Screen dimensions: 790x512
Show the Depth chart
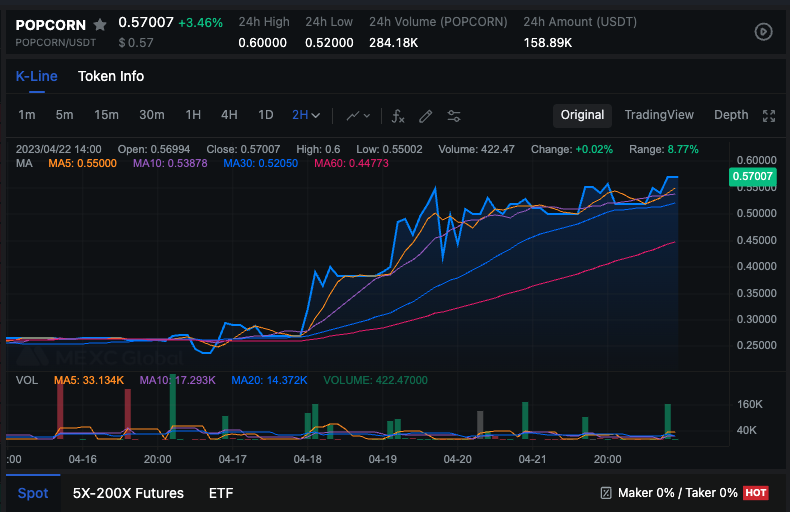pos(731,115)
